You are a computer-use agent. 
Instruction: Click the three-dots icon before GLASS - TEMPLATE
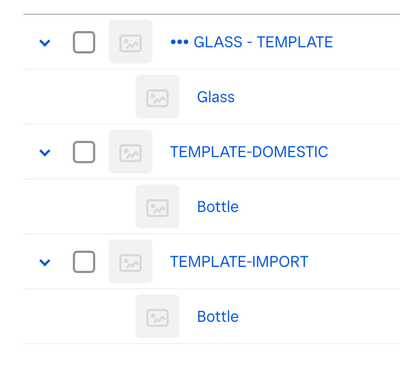pos(179,42)
